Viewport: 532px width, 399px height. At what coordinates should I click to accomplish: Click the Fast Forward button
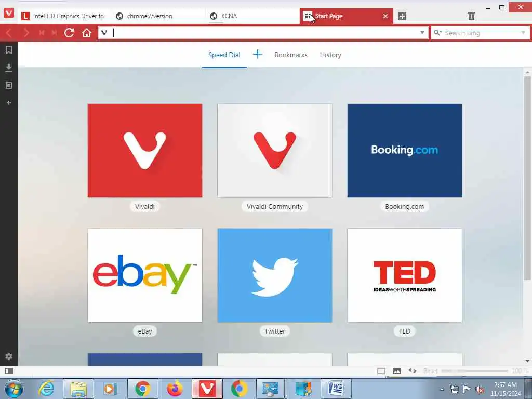[x=54, y=33]
